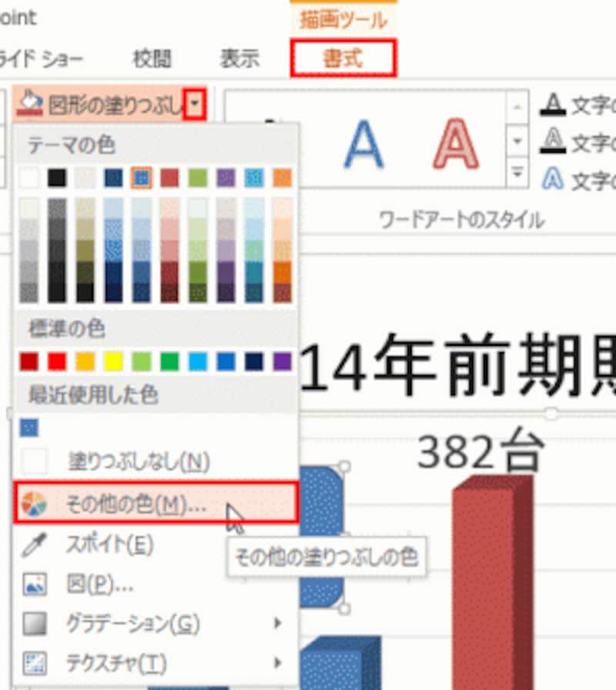Pick the recently used blue color swatch
Screen dimensions: 616x690
pyautogui.click(x=29, y=427)
